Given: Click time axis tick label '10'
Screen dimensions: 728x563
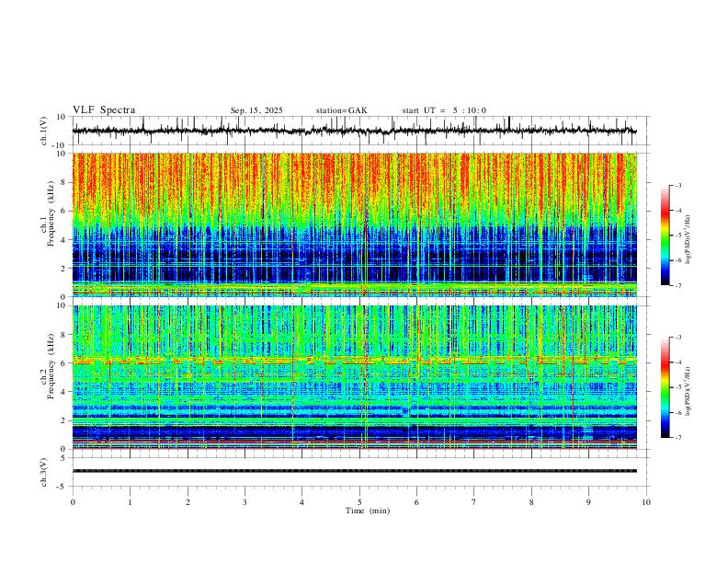Looking at the screenshot, I should [x=646, y=502].
